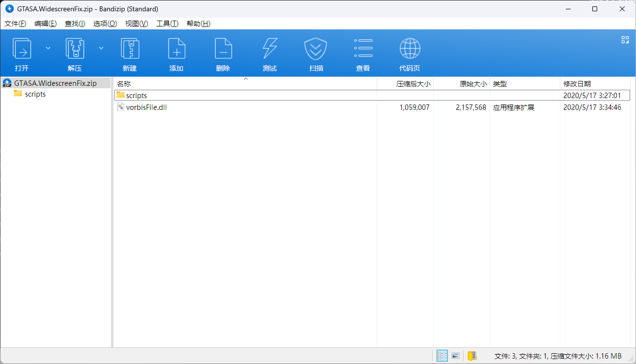Click the Extract (解压) toolbar icon
The image size is (636, 364).
coord(75,49)
